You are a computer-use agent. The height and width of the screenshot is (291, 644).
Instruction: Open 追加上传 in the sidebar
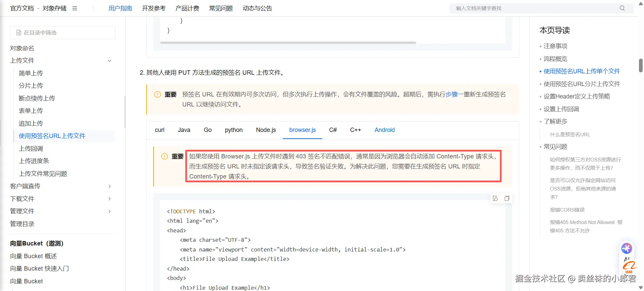[31, 124]
